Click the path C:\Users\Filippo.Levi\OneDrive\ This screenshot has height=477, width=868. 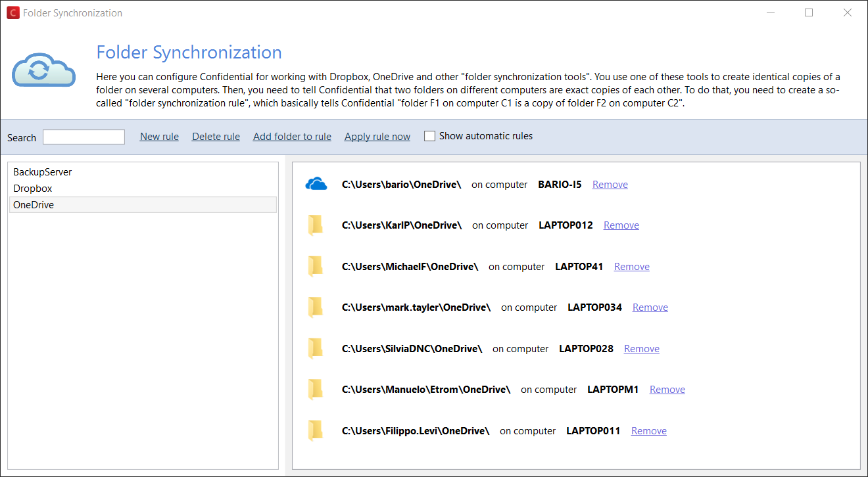click(x=416, y=431)
